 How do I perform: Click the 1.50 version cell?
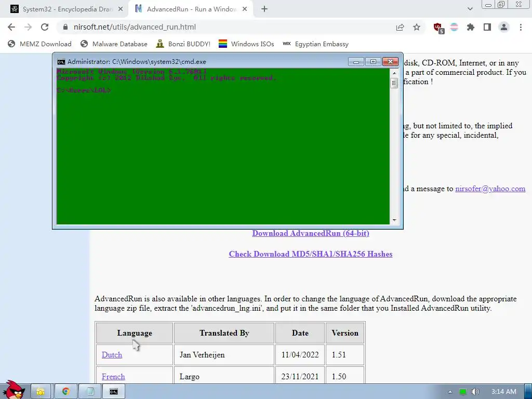tap(345, 375)
